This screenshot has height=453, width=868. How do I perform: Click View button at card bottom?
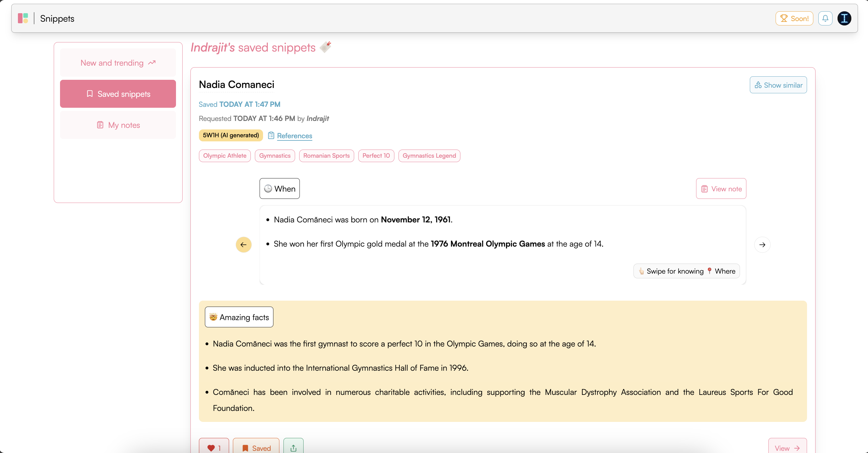tap(787, 448)
